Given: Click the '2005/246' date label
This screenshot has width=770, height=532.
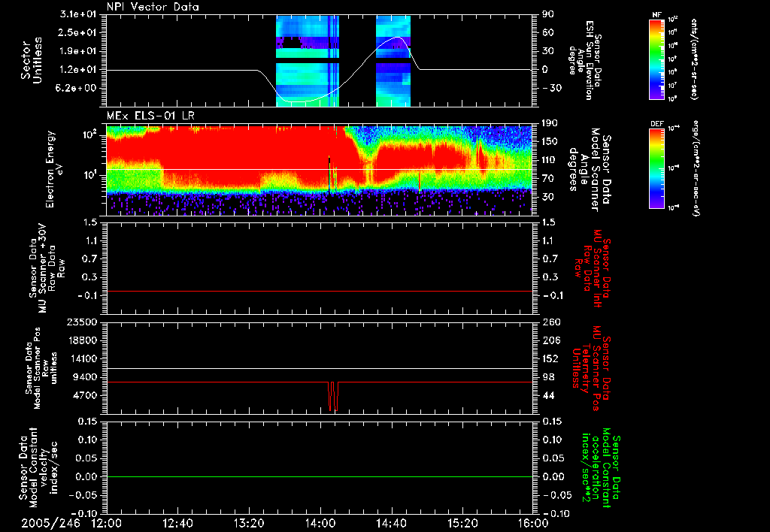Looking at the screenshot, I should (x=50, y=523).
